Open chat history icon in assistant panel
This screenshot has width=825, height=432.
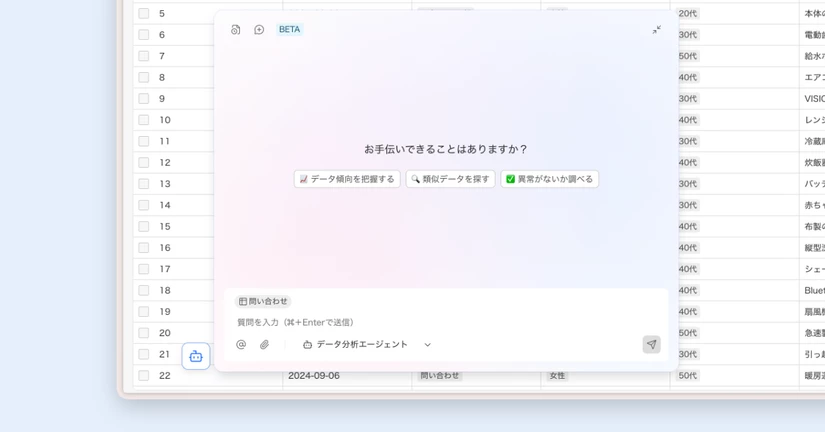235,29
